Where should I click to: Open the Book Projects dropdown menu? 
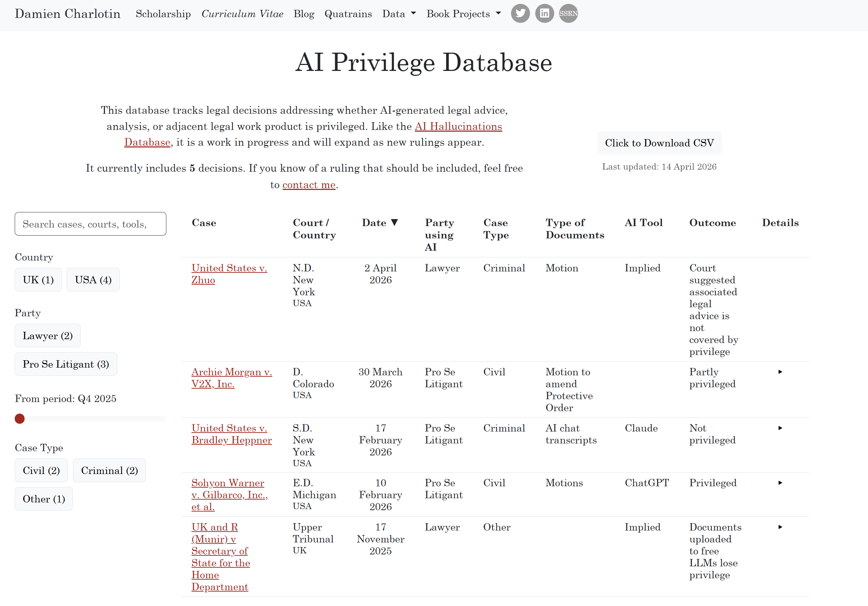pyautogui.click(x=464, y=14)
